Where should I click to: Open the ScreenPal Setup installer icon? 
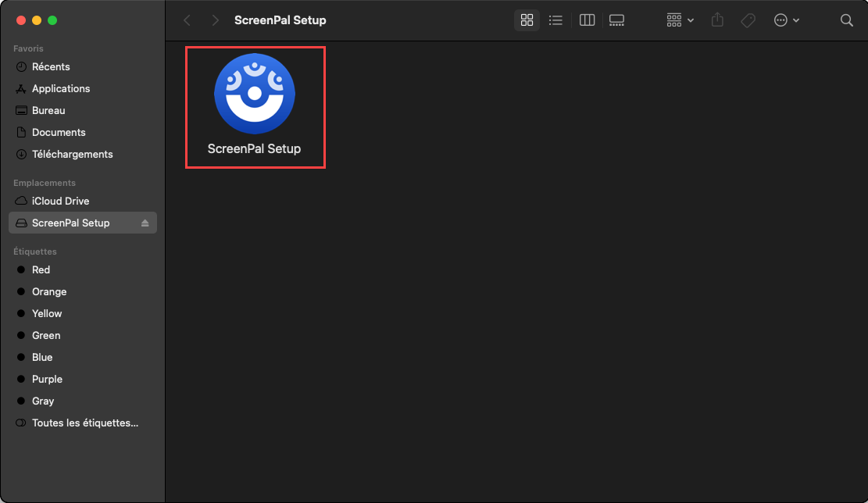(255, 94)
